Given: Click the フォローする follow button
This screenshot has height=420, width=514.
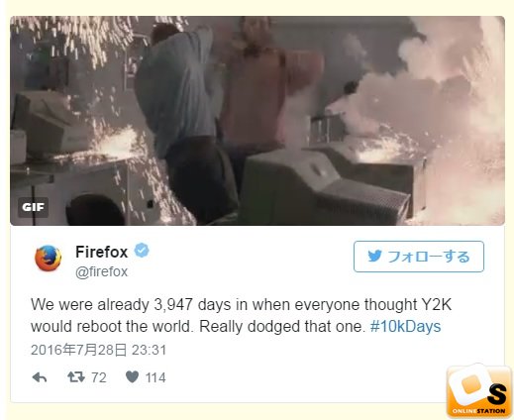Looking at the screenshot, I should click(x=419, y=257).
